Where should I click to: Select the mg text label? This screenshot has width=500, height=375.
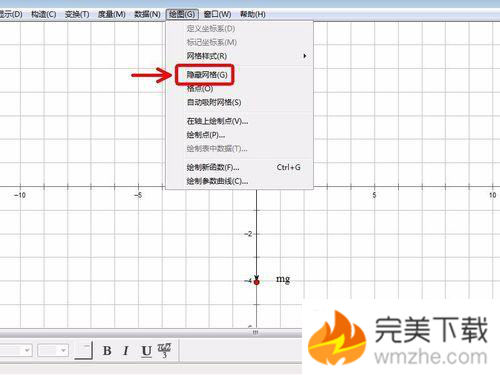(x=283, y=279)
